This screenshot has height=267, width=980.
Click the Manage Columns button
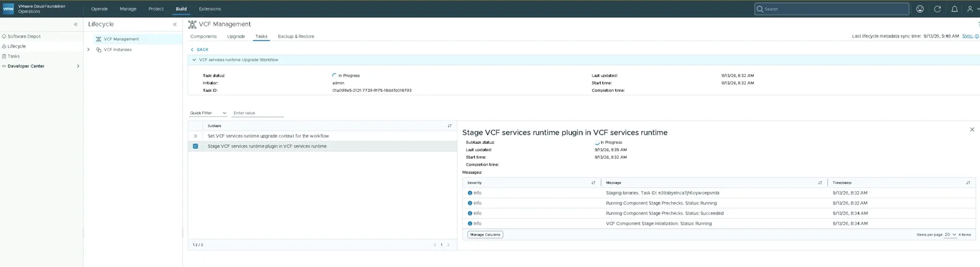(x=485, y=235)
